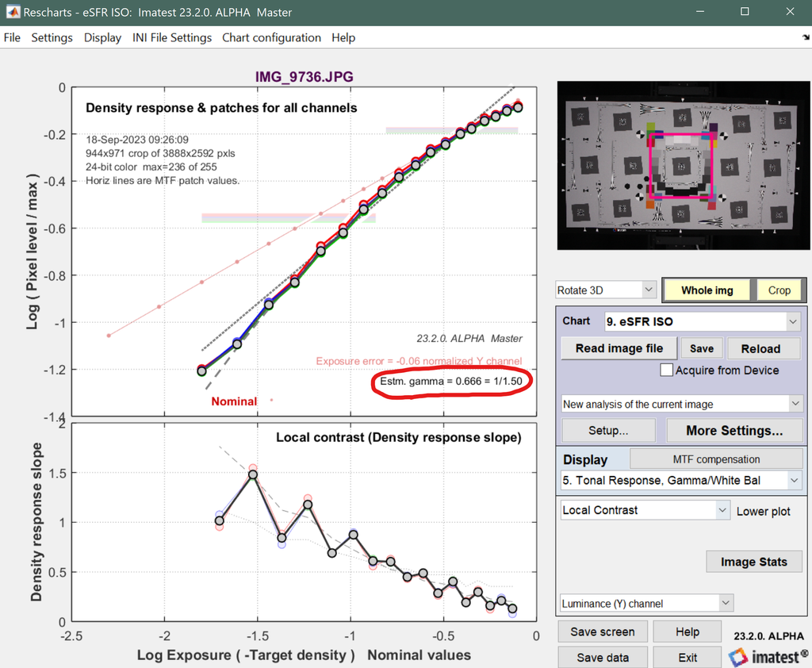
Task: Click the MTF compensation button
Action: [x=716, y=459]
